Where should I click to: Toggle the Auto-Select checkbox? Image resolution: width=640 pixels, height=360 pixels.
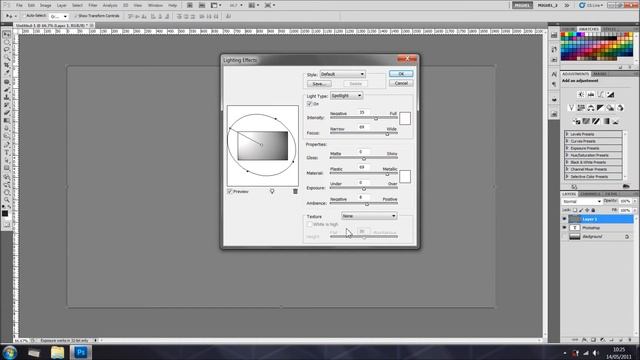23,16
